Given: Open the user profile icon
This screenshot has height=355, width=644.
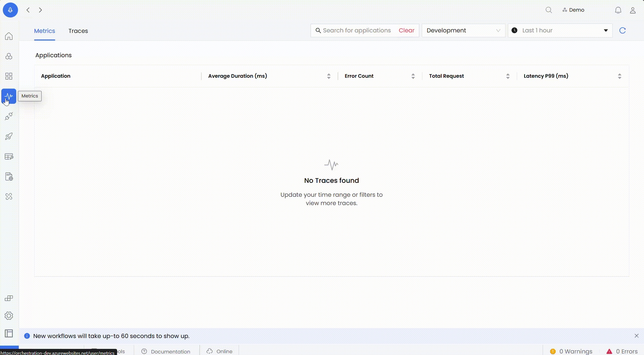Looking at the screenshot, I should click(633, 10).
